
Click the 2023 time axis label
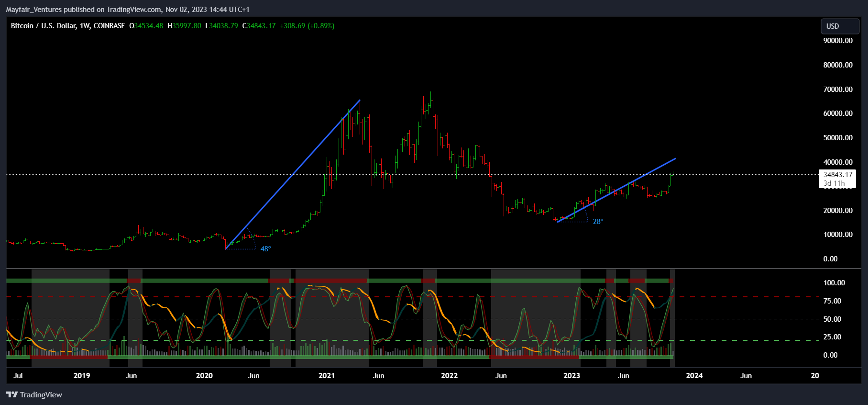point(571,376)
